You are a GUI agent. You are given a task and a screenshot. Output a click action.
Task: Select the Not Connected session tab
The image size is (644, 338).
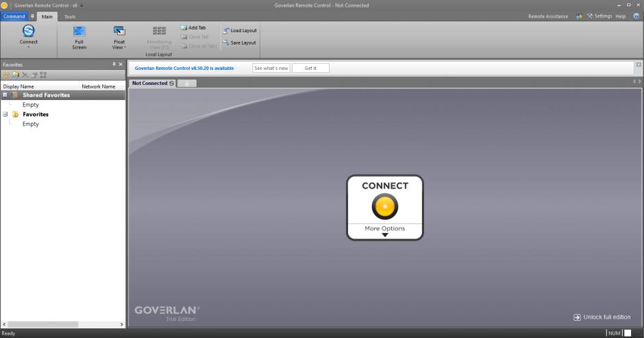(x=153, y=83)
